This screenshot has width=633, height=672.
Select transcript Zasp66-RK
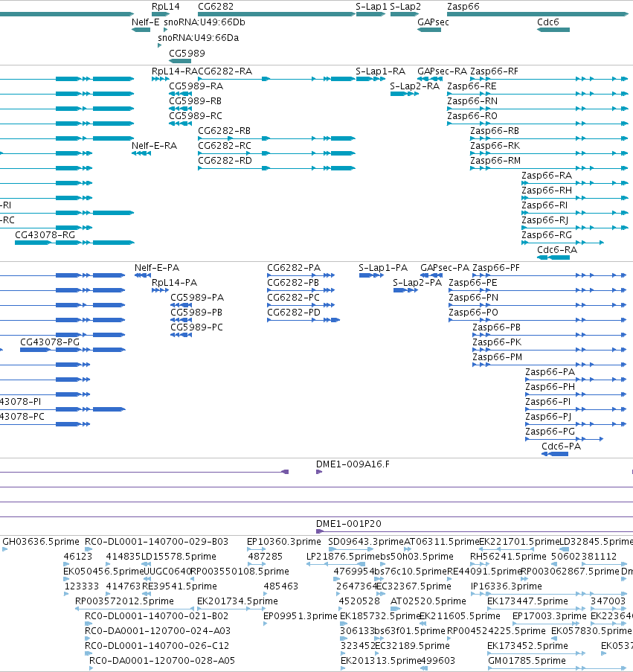click(x=495, y=145)
